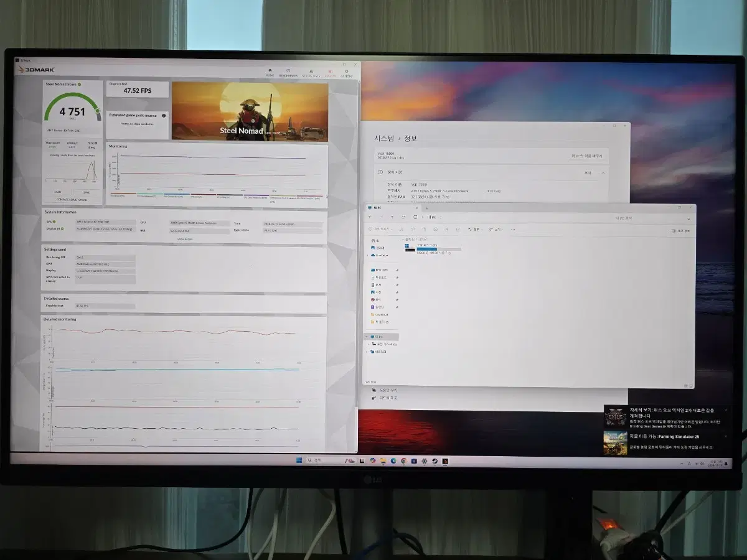
Task: Click System breadcrumb in Settings window
Action: point(385,138)
